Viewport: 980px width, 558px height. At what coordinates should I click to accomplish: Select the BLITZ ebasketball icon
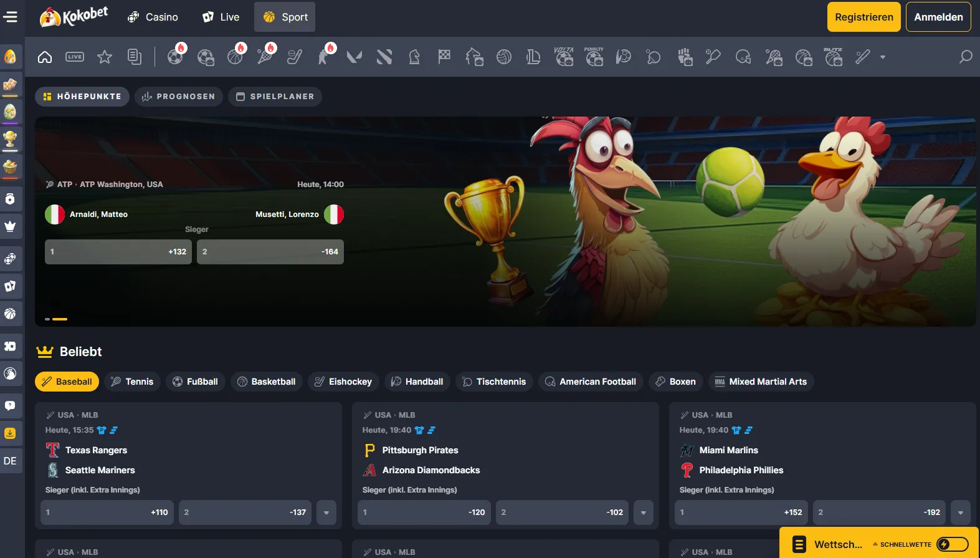click(x=833, y=57)
